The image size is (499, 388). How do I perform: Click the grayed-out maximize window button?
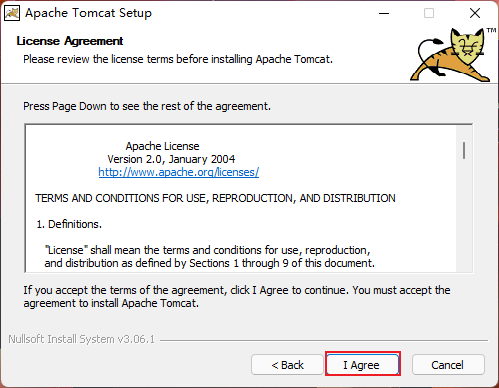click(429, 13)
